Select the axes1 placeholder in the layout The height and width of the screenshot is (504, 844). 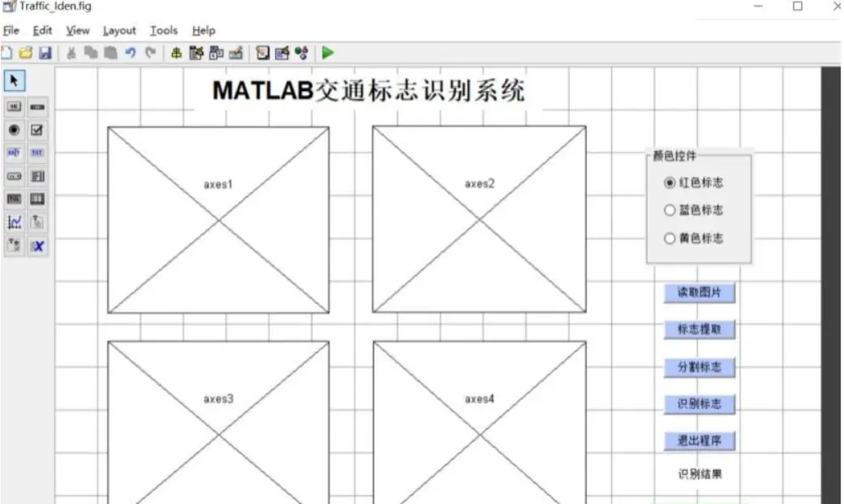coord(218,220)
